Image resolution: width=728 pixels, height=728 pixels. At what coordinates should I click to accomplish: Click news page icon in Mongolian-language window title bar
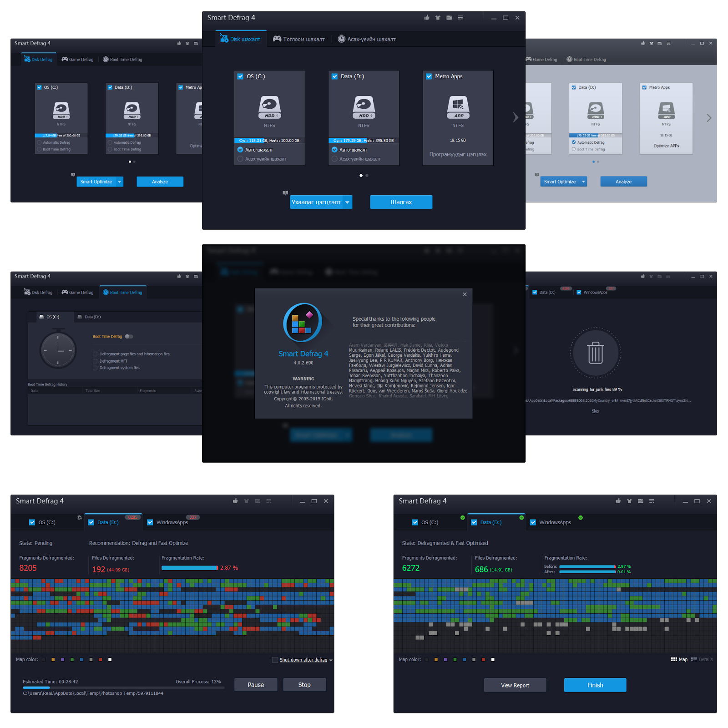click(x=449, y=18)
